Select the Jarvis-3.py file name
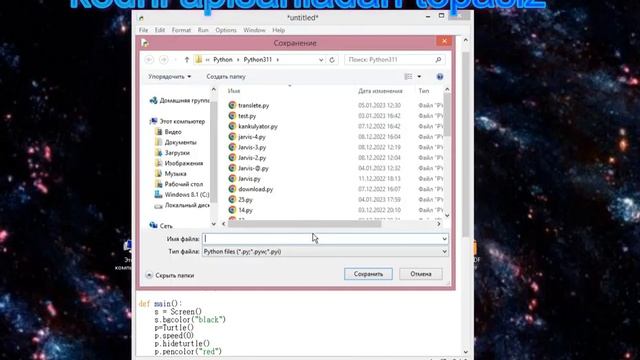Screen dimensions: 640x360 tap(252, 147)
